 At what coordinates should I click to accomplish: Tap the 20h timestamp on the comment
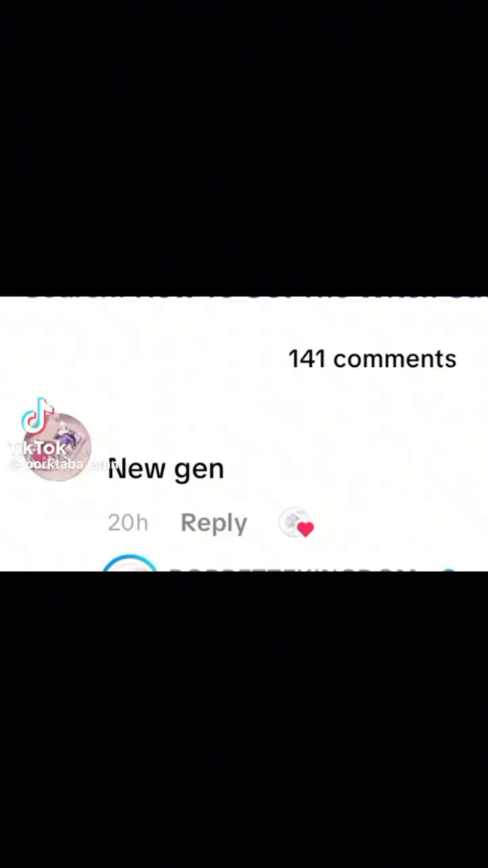tap(127, 523)
